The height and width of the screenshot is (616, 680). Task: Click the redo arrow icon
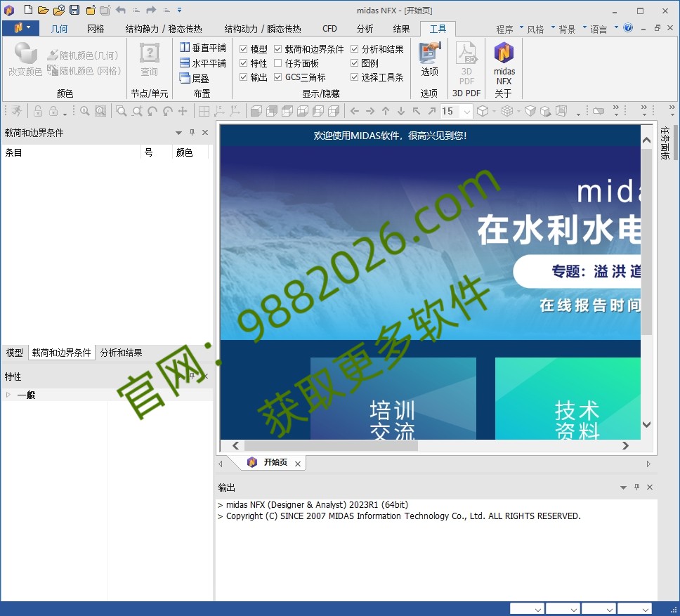(x=151, y=10)
